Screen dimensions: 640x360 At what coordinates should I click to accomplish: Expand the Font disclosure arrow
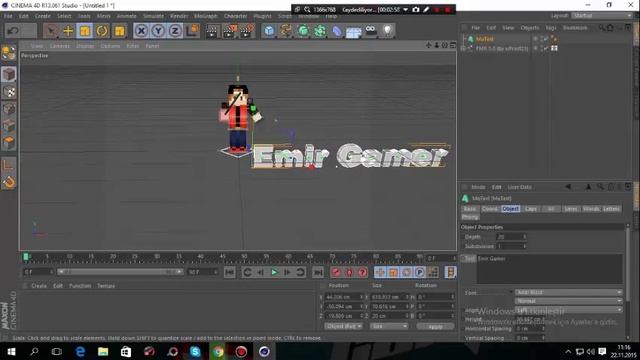coord(511,292)
